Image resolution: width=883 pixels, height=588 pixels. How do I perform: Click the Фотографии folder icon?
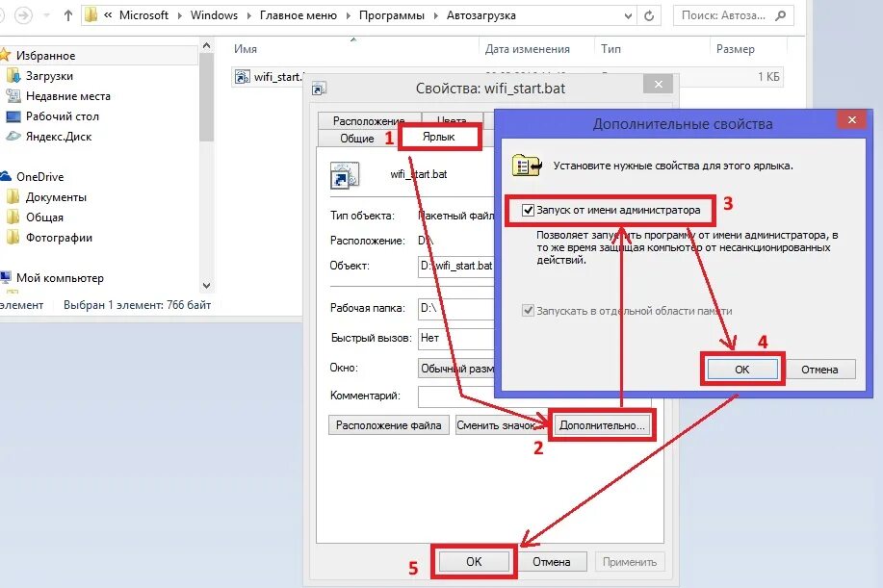pos(13,238)
